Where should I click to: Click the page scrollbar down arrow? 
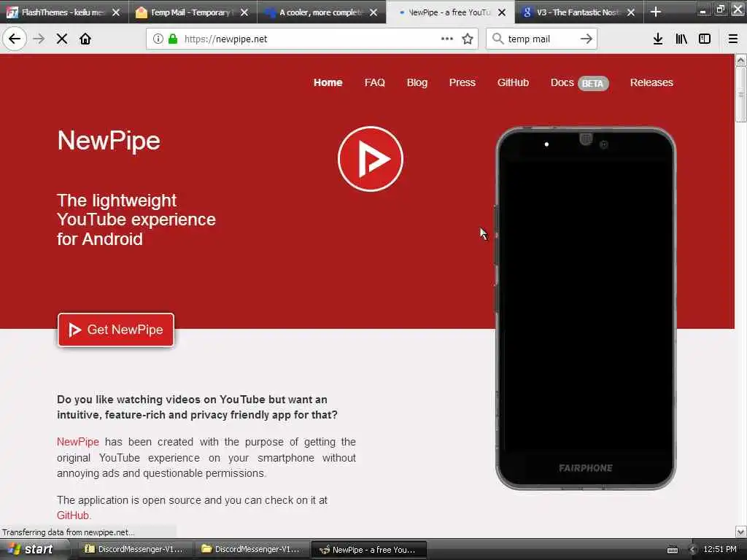click(741, 532)
